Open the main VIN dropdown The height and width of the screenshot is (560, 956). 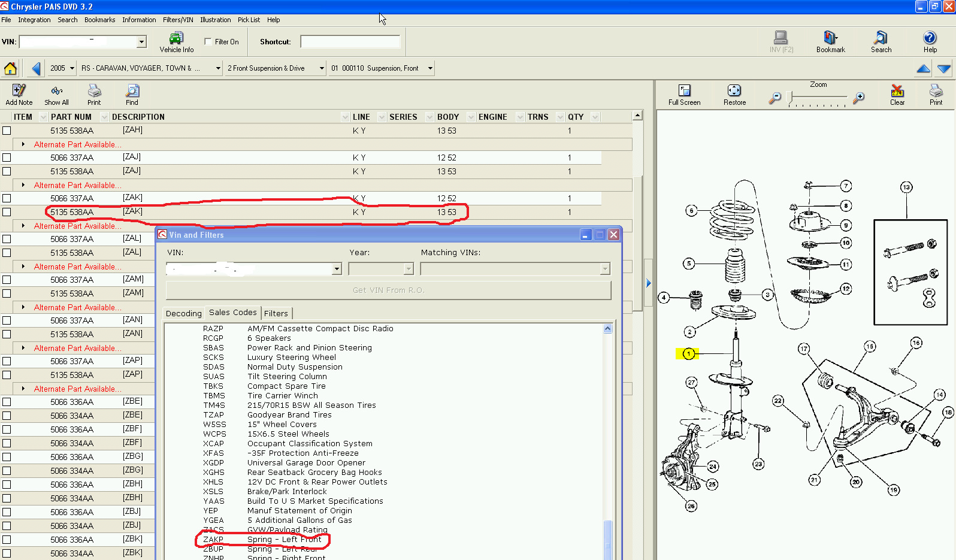click(x=141, y=42)
